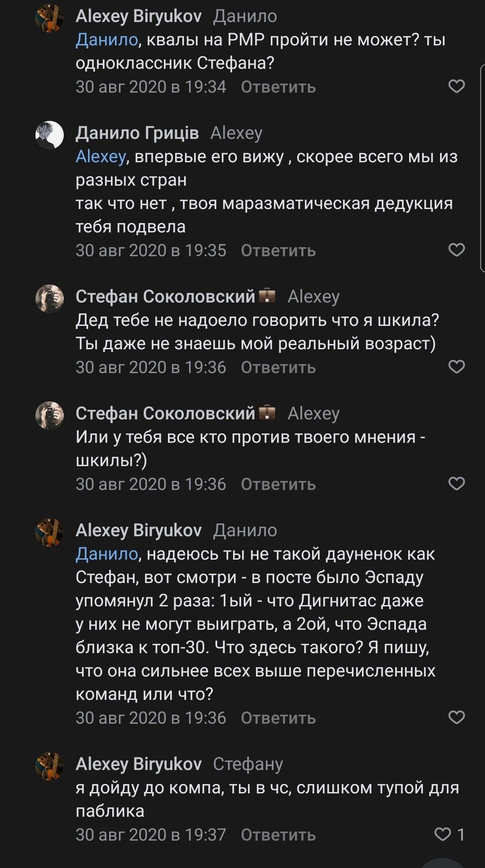Viewport: 485px width, 868px height.
Task: Reply to Данило Гриців's 19:35 comment
Action: (x=278, y=250)
